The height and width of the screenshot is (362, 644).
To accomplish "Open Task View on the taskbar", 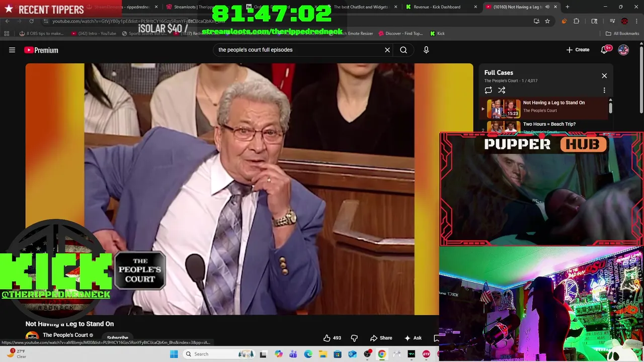I will tap(263, 354).
